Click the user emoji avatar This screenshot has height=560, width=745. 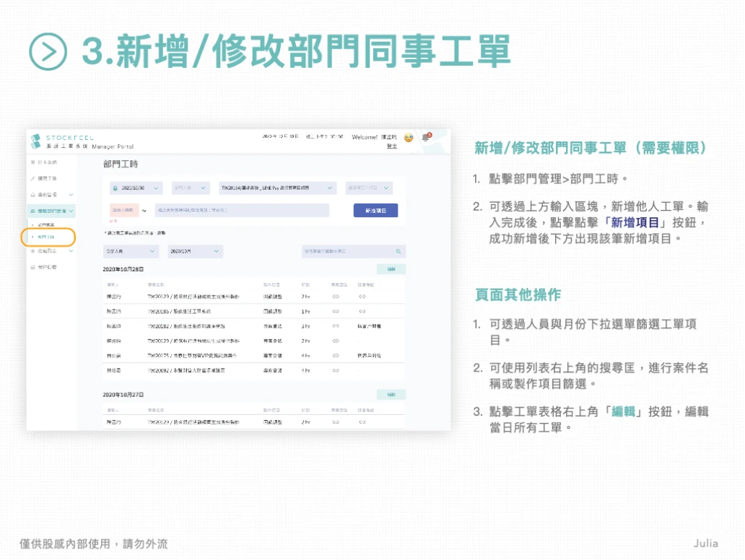click(409, 138)
